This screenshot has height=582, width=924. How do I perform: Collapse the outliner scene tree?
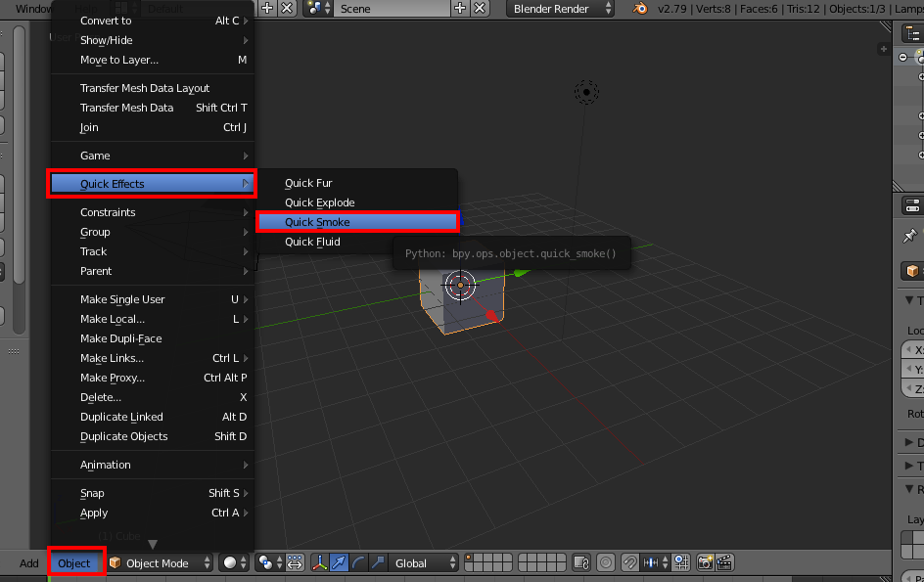click(903, 57)
